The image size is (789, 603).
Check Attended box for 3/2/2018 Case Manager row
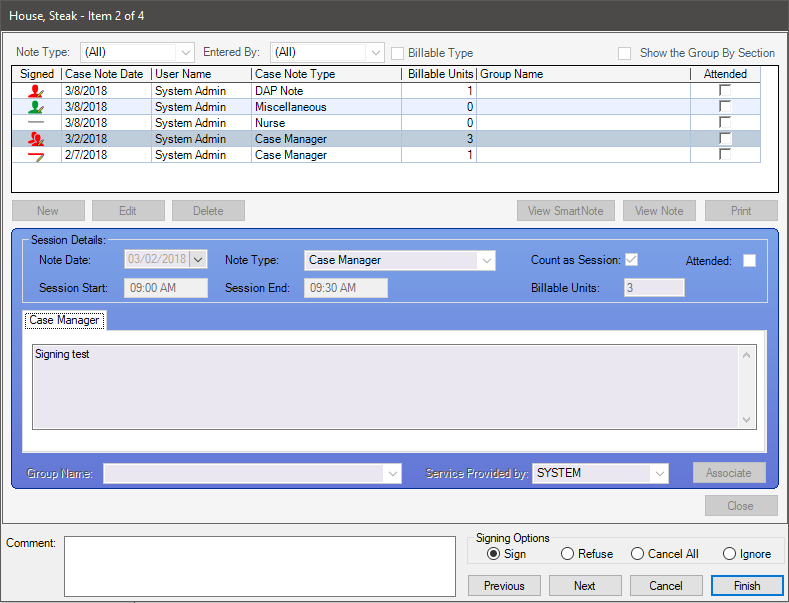point(725,138)
